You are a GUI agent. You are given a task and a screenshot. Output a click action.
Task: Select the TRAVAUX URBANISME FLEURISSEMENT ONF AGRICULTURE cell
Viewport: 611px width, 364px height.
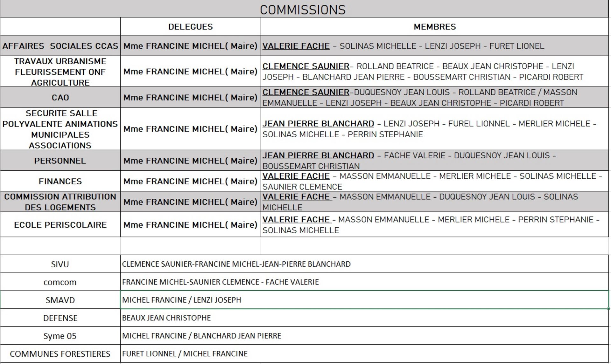point(60,72)
